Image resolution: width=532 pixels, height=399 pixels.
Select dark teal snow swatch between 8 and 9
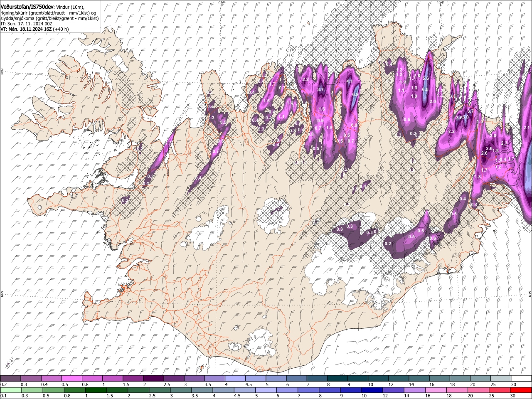337,378
